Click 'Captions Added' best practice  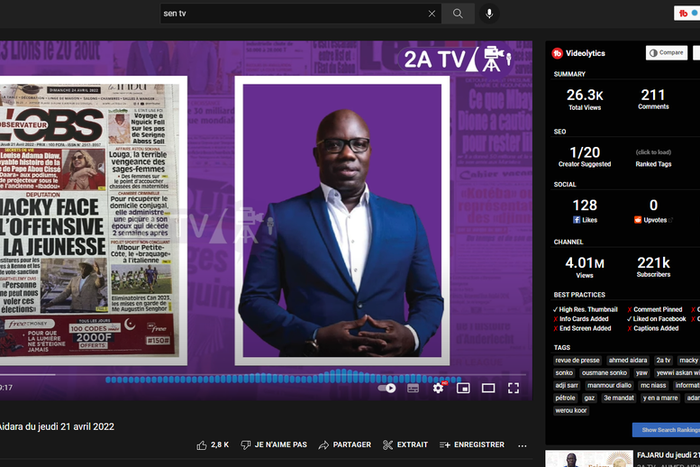coord(653,328)
